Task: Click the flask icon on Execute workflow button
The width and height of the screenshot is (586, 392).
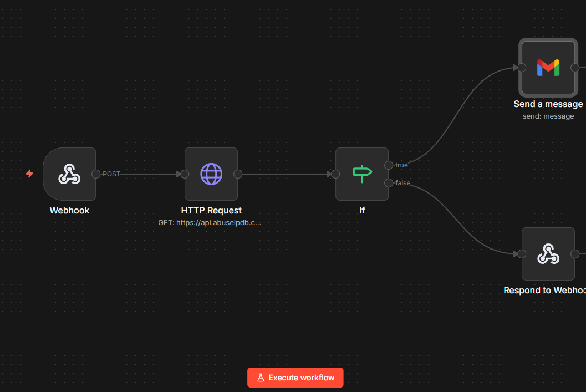Action: pyautogui.click(x=261, y=377)
